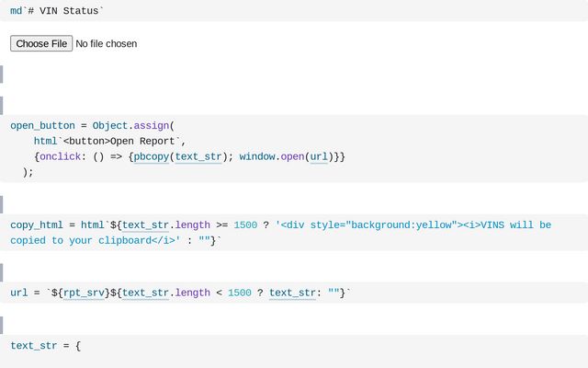Click the 'No file chosen' file input label

(107, 43)
